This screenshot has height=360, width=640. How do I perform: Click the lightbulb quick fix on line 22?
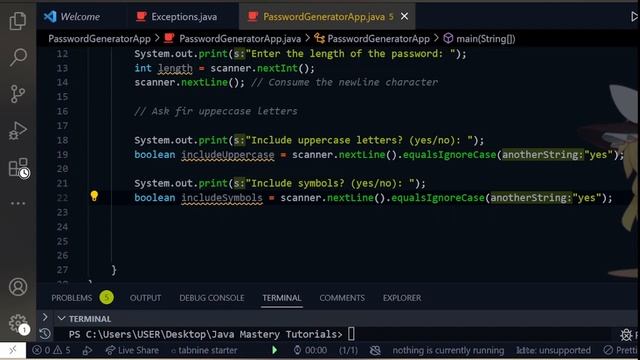click(94, 196)
